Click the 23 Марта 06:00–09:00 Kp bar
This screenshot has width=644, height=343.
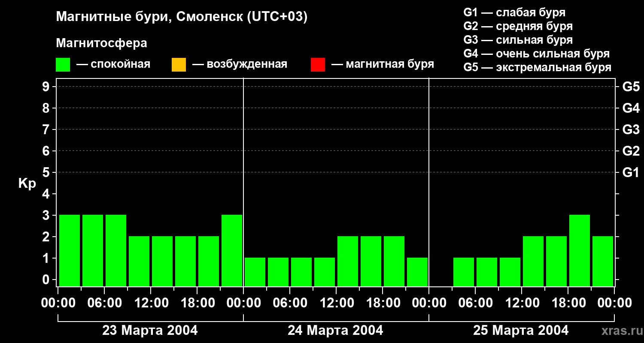(x=116, y=250)
